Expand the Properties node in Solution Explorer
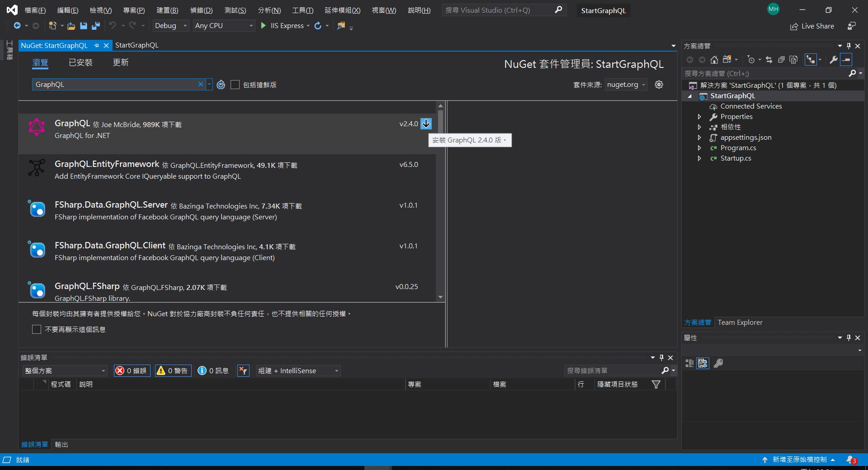868x470 pixels. (699, 117)
